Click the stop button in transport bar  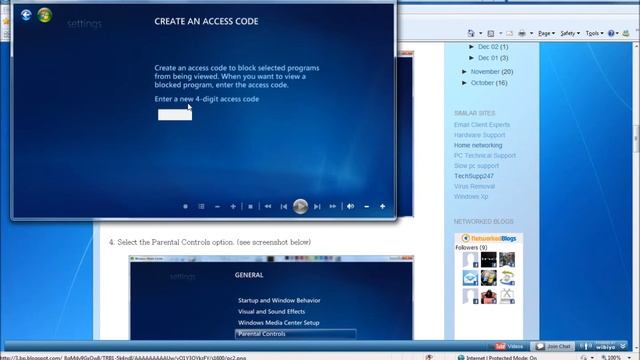pyautogui.click(x=250, y=207)
